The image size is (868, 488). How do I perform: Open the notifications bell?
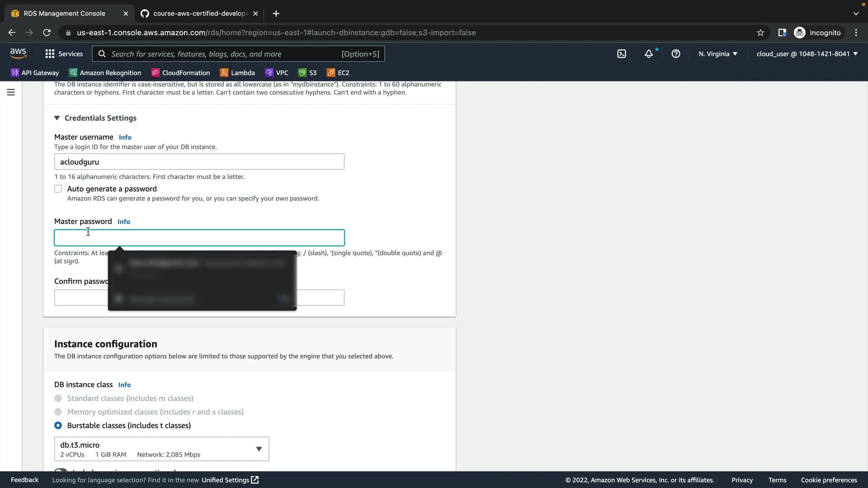pos(649,54)
